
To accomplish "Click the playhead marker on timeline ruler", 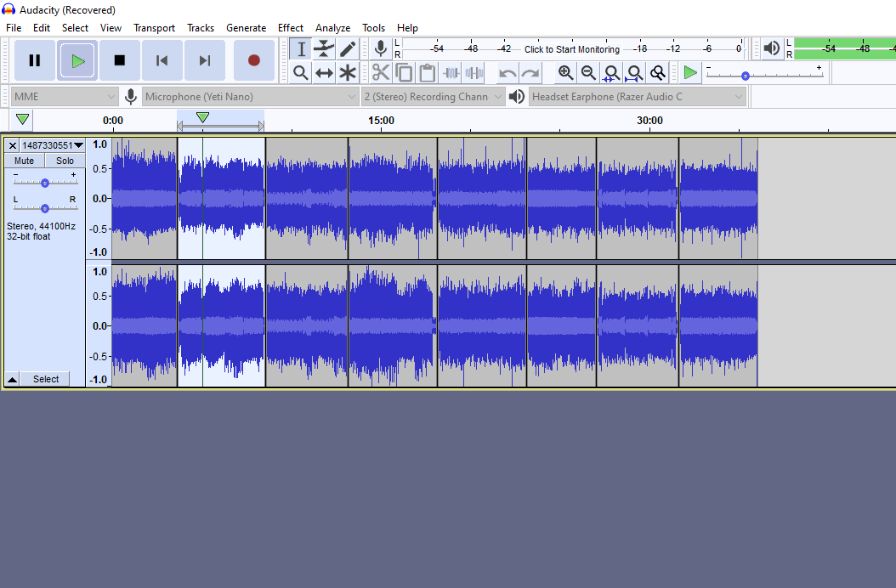I will [x=202, y=117].
